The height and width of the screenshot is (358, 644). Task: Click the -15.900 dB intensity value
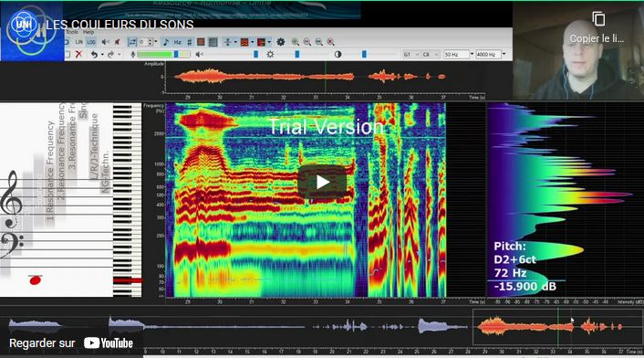525,287
